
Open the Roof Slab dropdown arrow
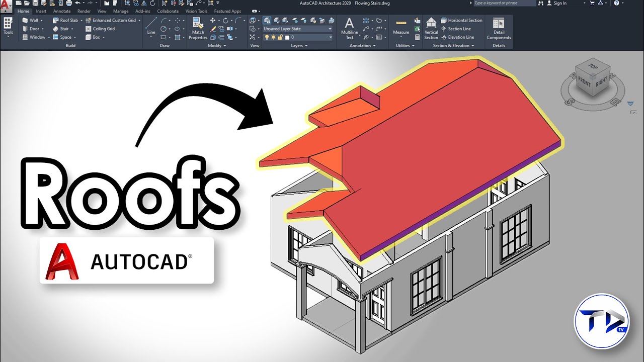[82, 21]
